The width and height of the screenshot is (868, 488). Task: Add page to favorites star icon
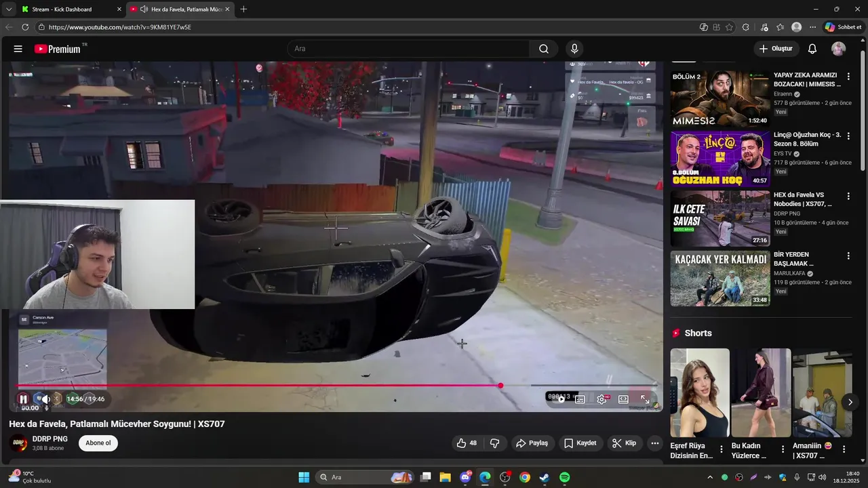[x=729, y=27]
